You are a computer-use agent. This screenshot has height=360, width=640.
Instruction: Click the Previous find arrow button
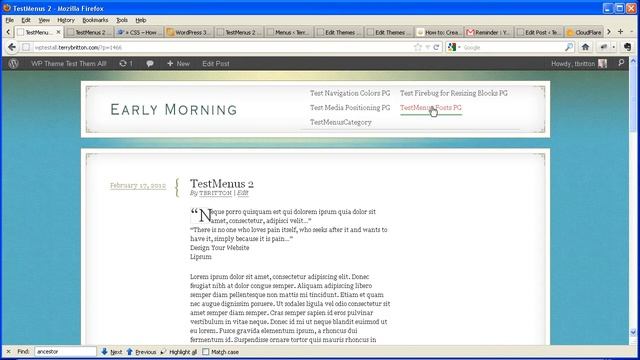(x=141, y=351)
